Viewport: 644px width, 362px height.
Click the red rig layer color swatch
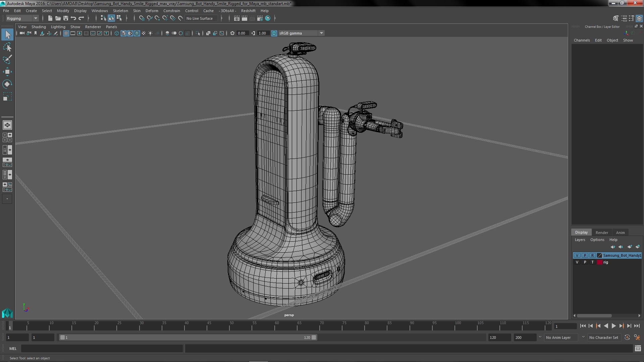tap(599, 262)
